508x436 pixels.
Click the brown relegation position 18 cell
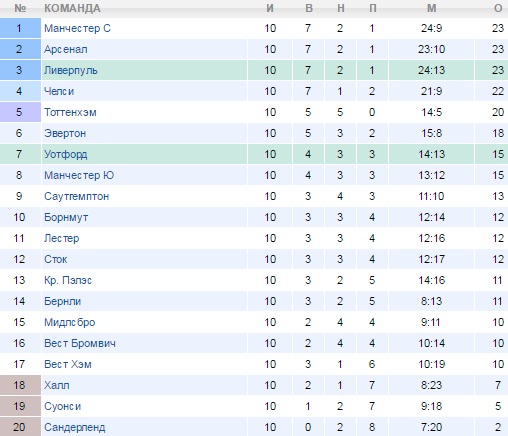pyautogui.click(x=20, y=385)
